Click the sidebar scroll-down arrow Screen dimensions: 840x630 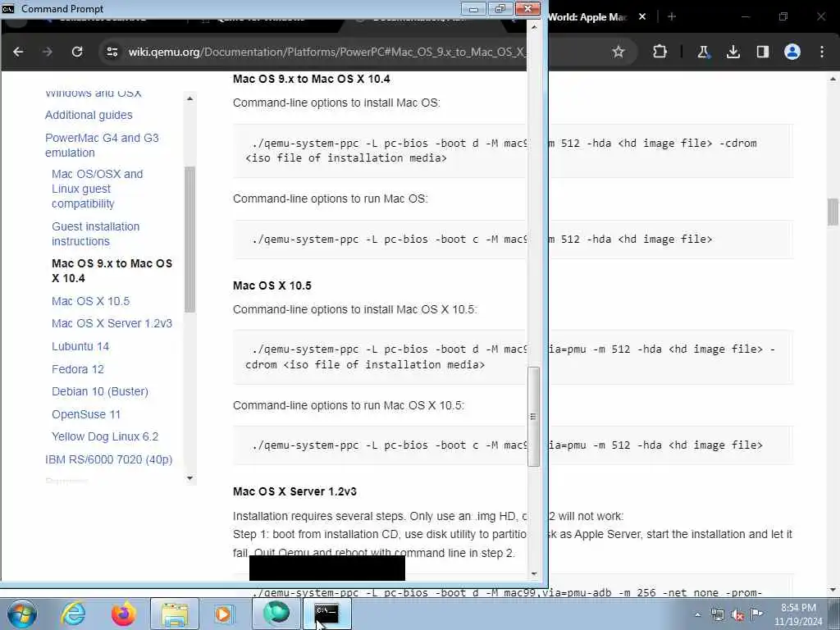(189, 478)
